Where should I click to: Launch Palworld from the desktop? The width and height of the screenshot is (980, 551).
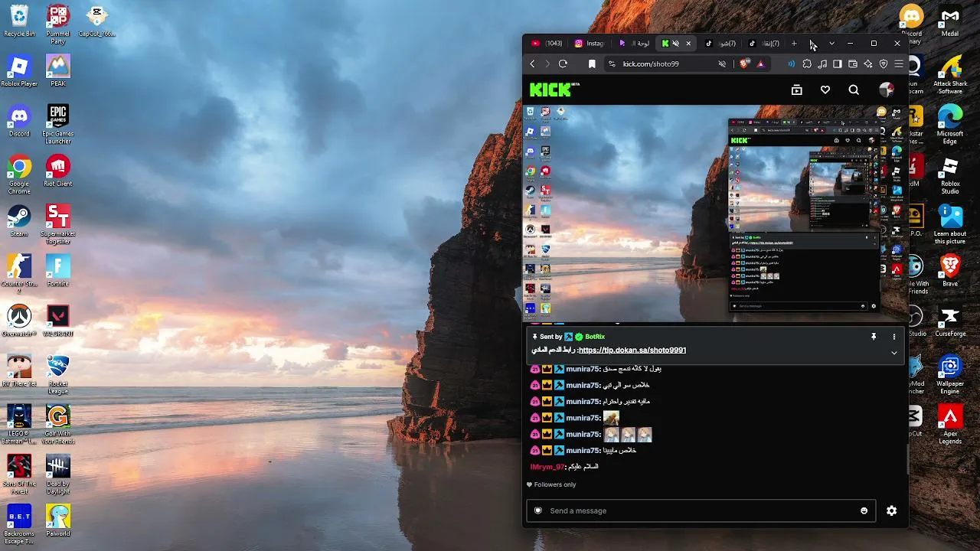58,520
